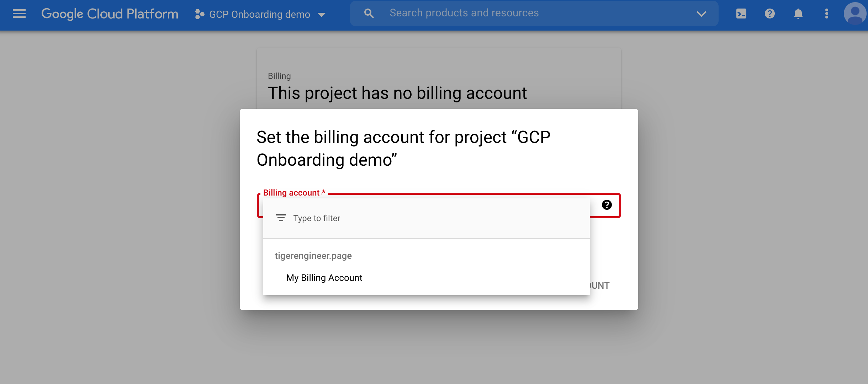
Task: Expand the search scope chevron
Action: (700, 14)
